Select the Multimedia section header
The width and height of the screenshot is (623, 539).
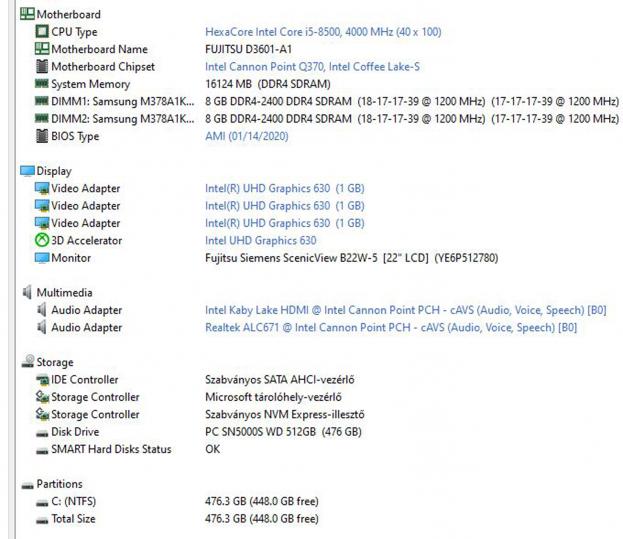(x=64, y=292)
